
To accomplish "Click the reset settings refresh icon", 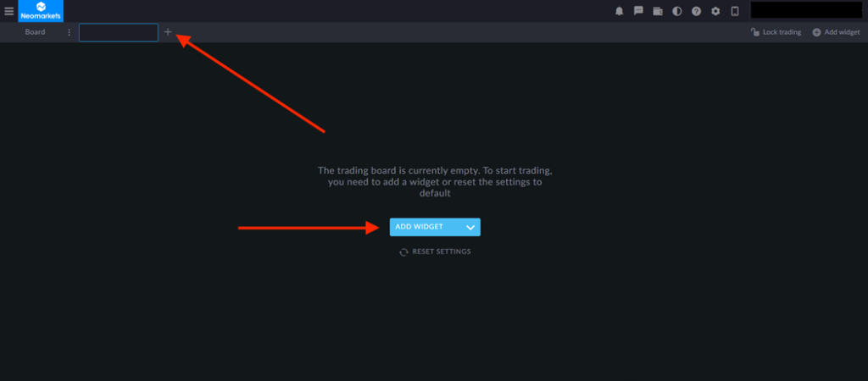I will [x=404, y=252].
